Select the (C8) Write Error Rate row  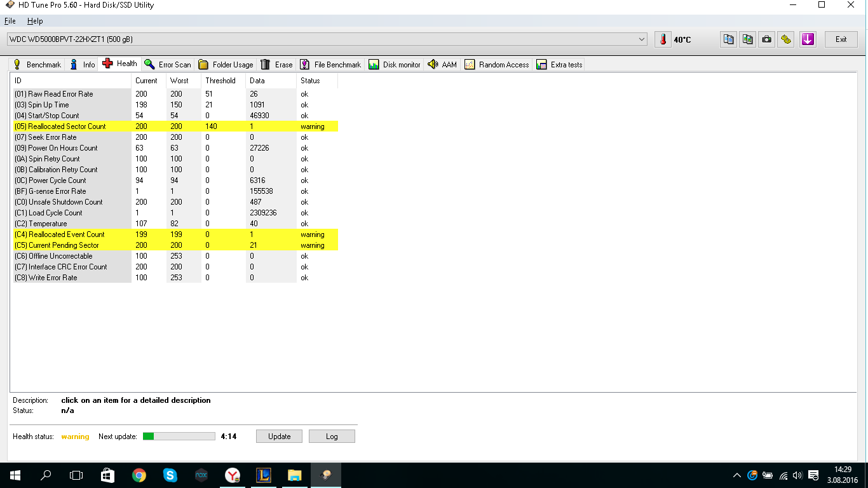pos(174,278)
